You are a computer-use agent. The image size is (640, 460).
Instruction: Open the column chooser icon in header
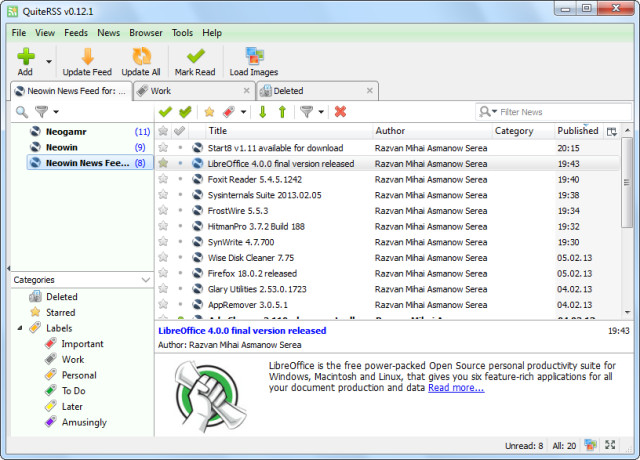tap(611, 131)
